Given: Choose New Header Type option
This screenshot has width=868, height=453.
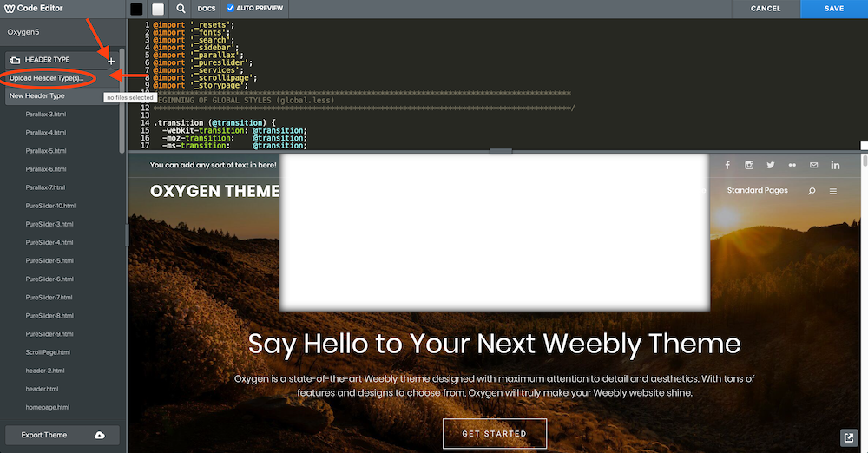Looking at the screenshot, I should [37, 95].
